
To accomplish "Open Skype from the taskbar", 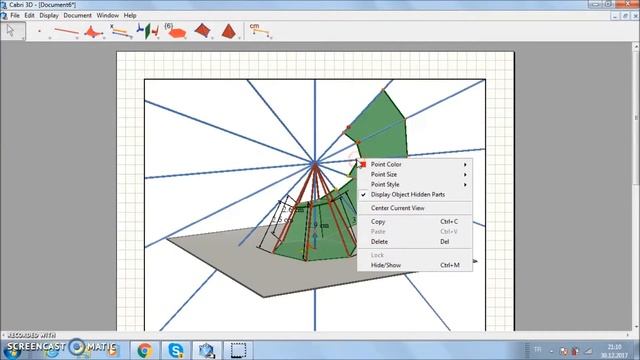I will point(176,350).
